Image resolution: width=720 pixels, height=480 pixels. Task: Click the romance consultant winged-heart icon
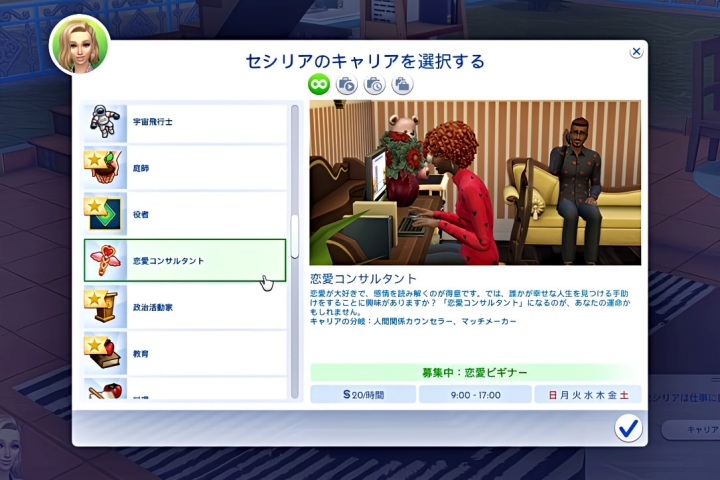coord(105,260)
